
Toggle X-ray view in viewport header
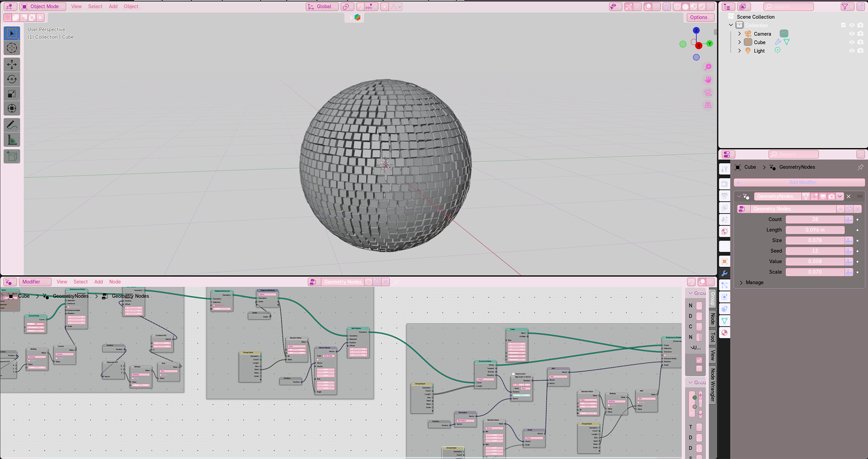pos(667,7)
